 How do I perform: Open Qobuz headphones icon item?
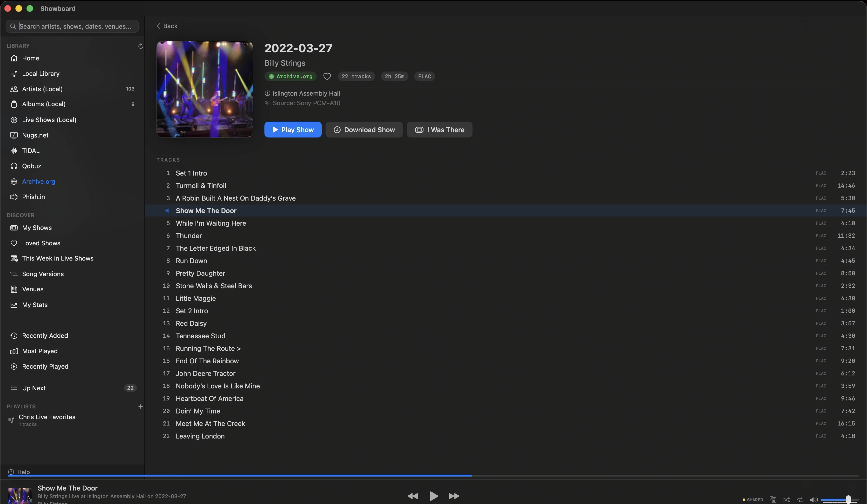pos(14,166)
